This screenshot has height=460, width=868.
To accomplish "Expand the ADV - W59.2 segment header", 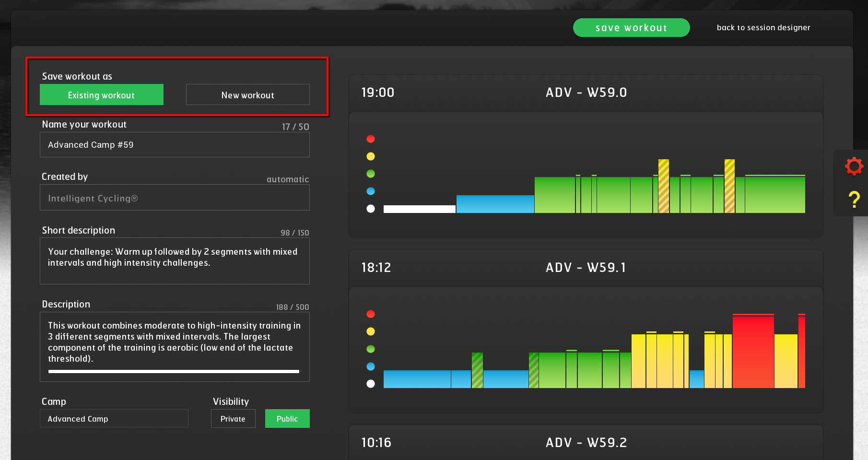I will tap(586, 442).
